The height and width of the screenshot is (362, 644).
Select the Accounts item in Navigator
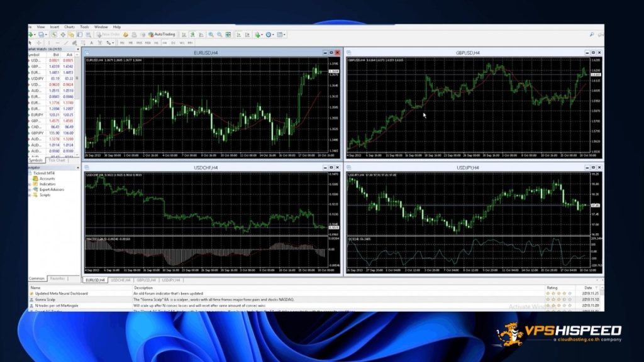pos(47,179)
